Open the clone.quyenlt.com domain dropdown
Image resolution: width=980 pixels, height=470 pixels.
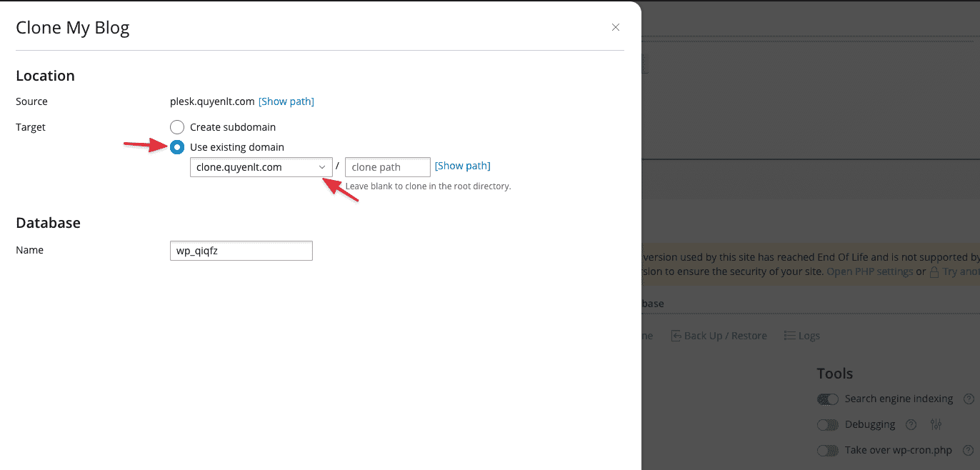pyautogui.click(x=261, y=167)
